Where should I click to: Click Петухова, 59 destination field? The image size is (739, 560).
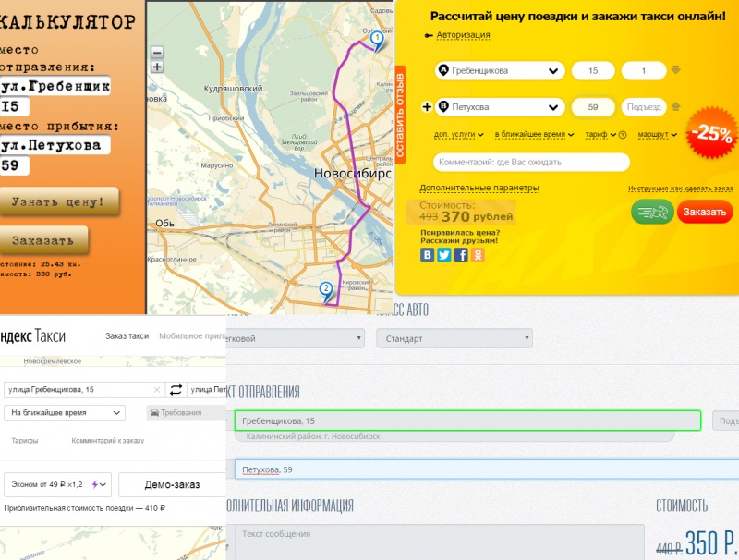tap(487, 469)
